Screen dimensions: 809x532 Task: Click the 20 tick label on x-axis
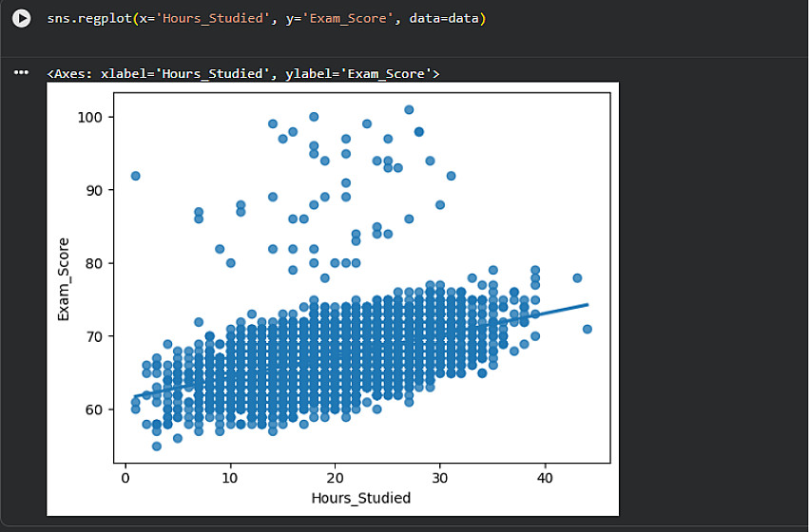pos(335,479)
